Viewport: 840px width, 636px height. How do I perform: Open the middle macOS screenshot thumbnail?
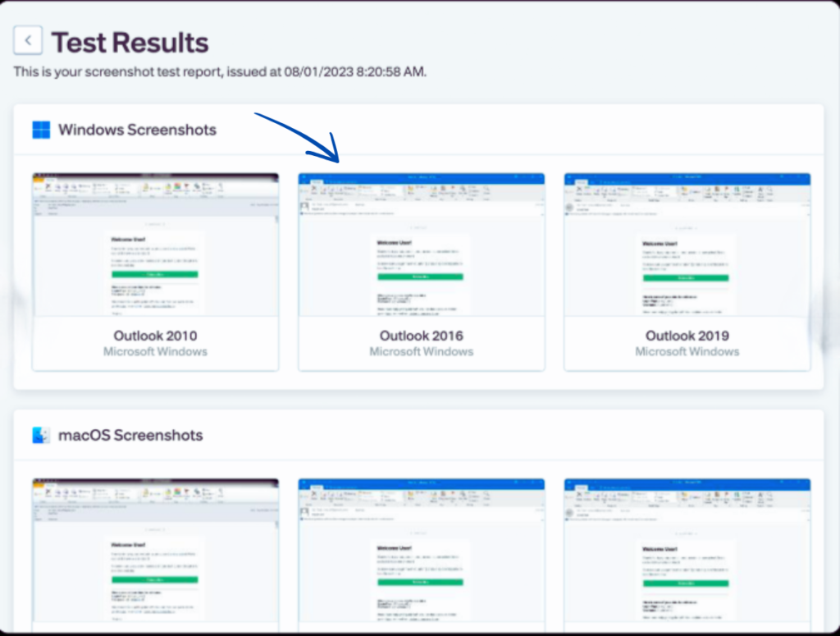tap(422, 551)
